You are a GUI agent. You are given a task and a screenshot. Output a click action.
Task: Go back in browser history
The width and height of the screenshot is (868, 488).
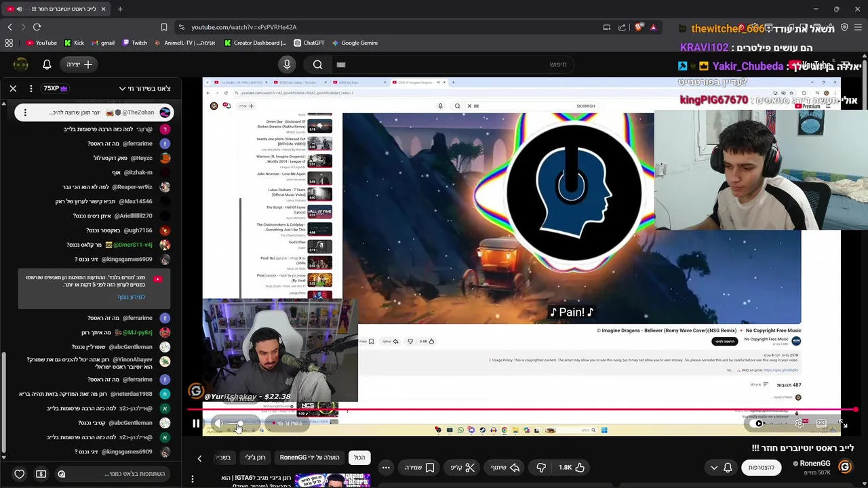[9, 27]
